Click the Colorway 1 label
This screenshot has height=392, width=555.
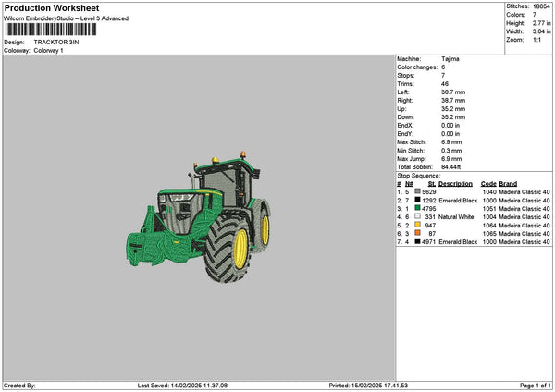(x=48, y=51)
